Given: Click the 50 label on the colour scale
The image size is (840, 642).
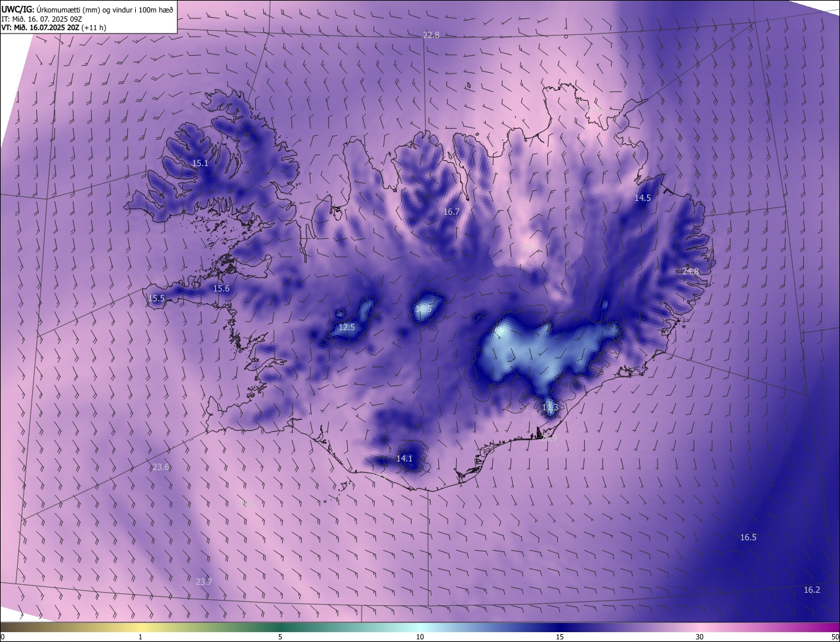Looking at the screenshot, I should pos(835,637).
